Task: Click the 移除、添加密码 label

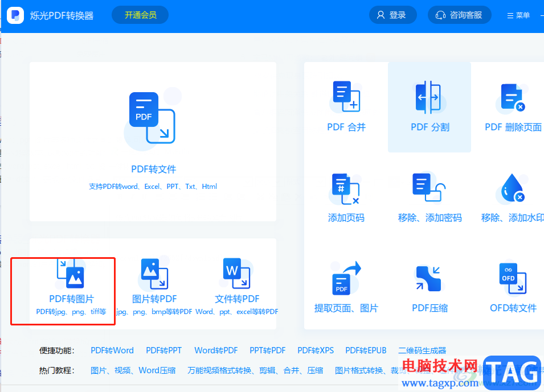Action: click(430, 218)
